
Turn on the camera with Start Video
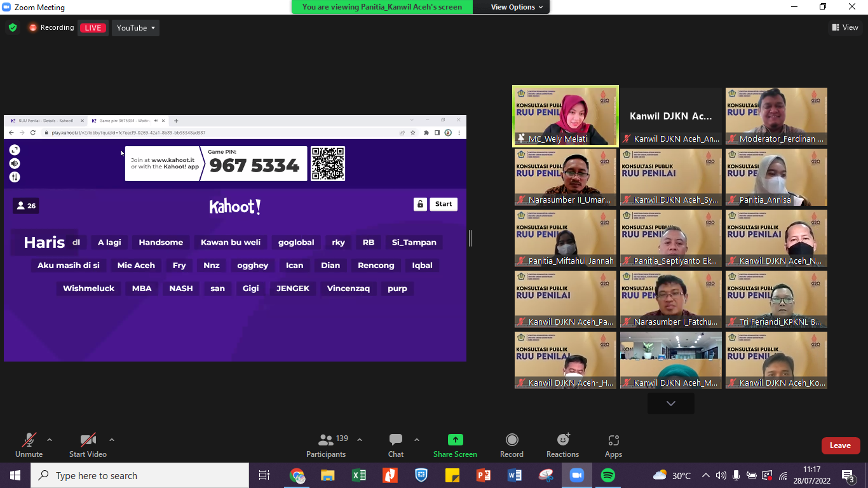tap(88, 440)
